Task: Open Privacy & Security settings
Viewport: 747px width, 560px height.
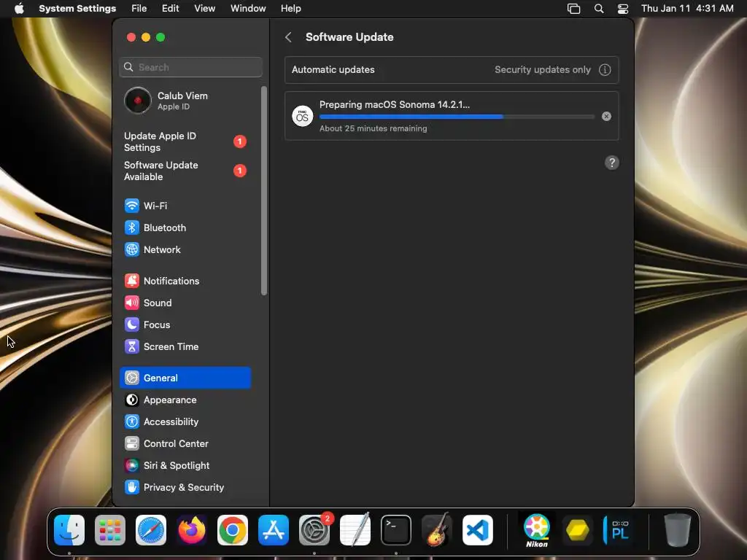Action: [185, 488]
